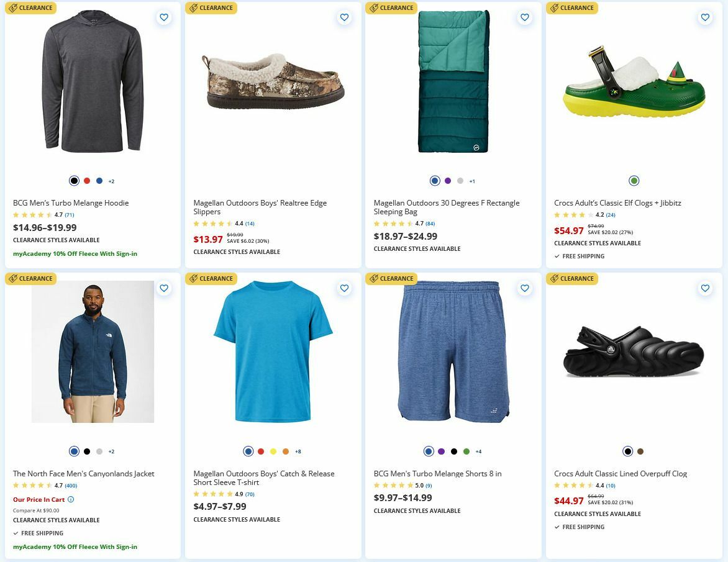The height and width of the screenshot is (562, 728).
Task: Add BCG Turbo Melange Hoodie to wishlist
Action: [x=164, y=18]
